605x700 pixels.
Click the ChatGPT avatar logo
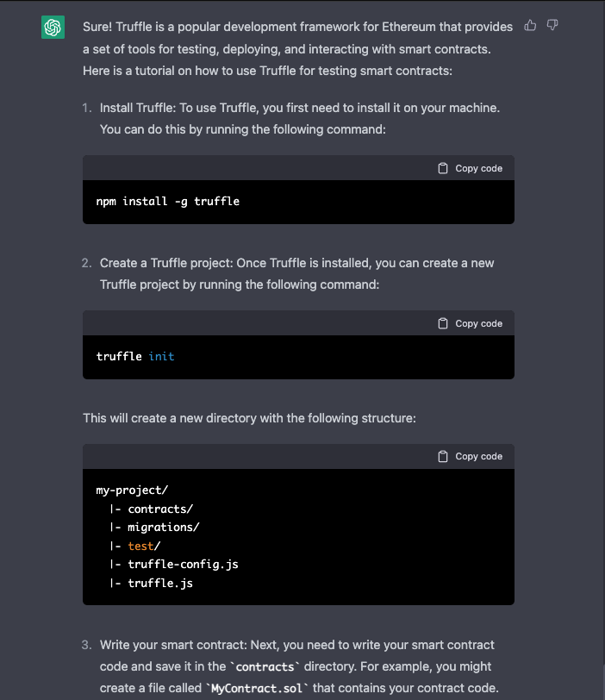[x=53, y=28]
